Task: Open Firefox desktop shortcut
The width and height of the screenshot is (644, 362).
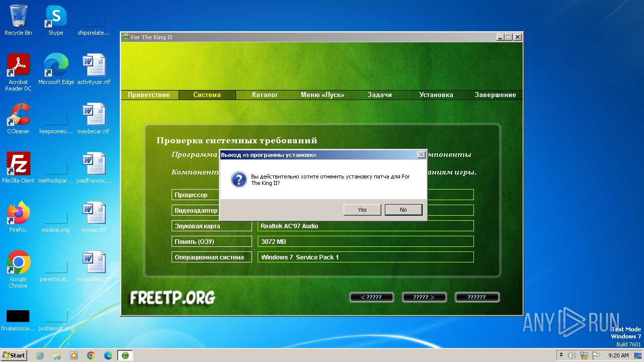Action: click(18, 217)
